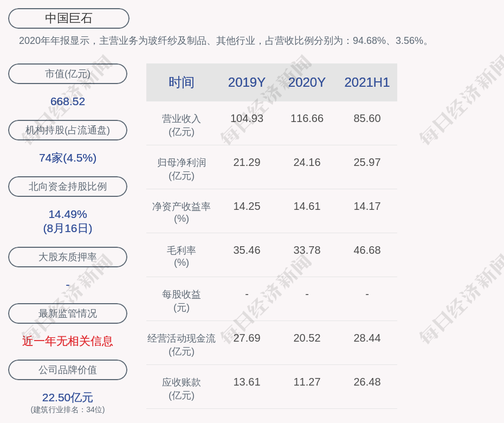Click the 2020Y column header

307,82
